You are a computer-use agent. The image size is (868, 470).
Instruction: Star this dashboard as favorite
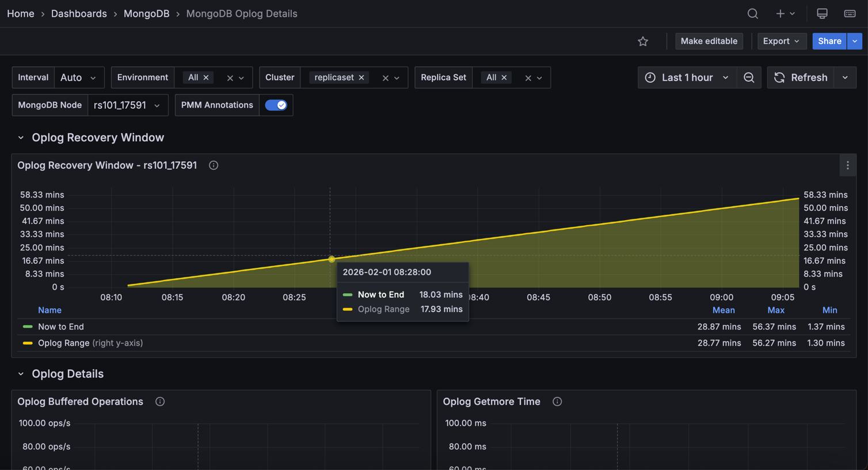[643, 41]
